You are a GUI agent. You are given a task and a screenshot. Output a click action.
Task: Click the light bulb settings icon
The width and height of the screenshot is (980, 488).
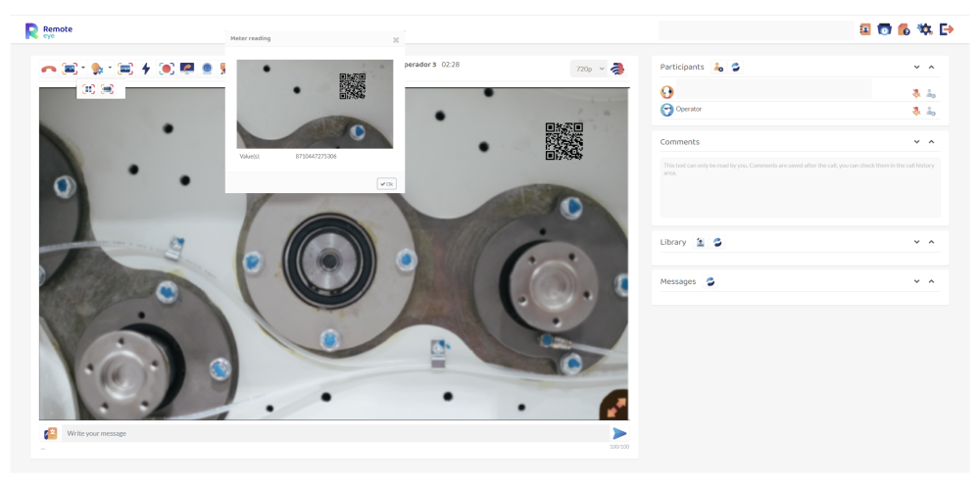[97, 69]
